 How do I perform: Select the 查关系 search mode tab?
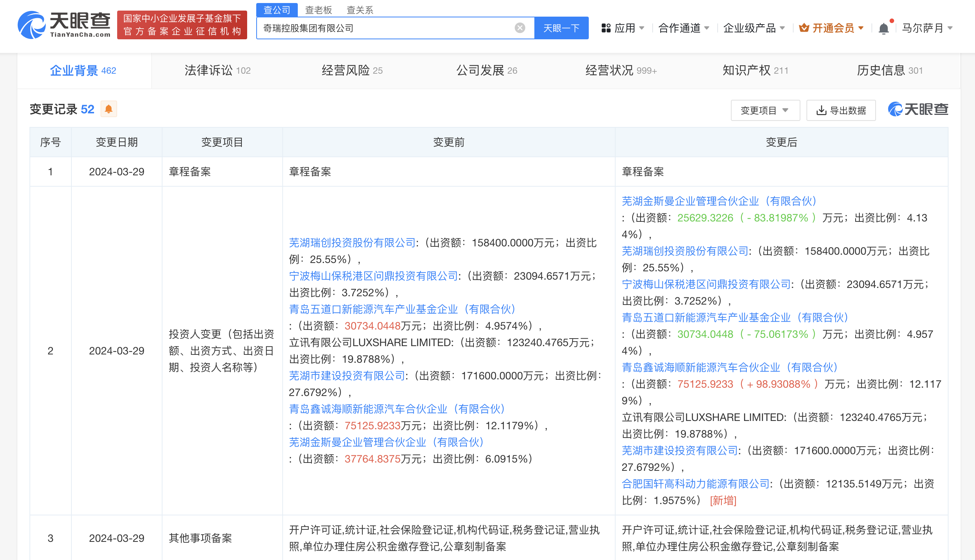(x=360, y=10)
